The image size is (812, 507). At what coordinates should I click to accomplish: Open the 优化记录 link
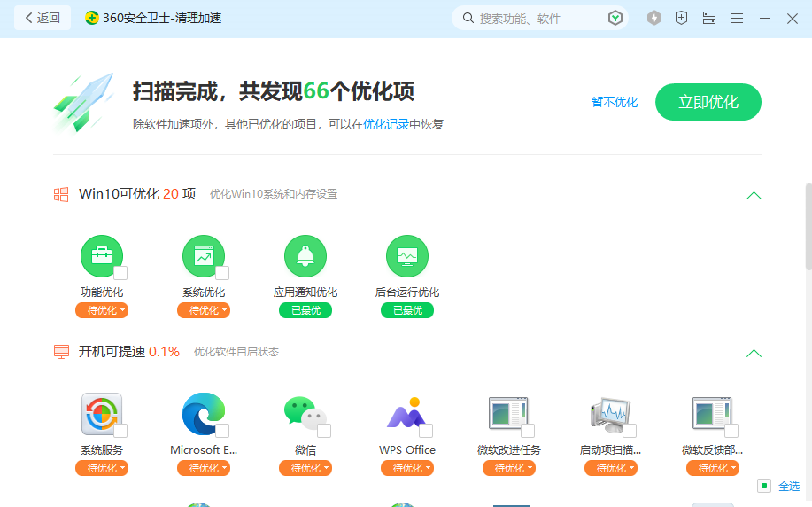[x=386, y=124]
